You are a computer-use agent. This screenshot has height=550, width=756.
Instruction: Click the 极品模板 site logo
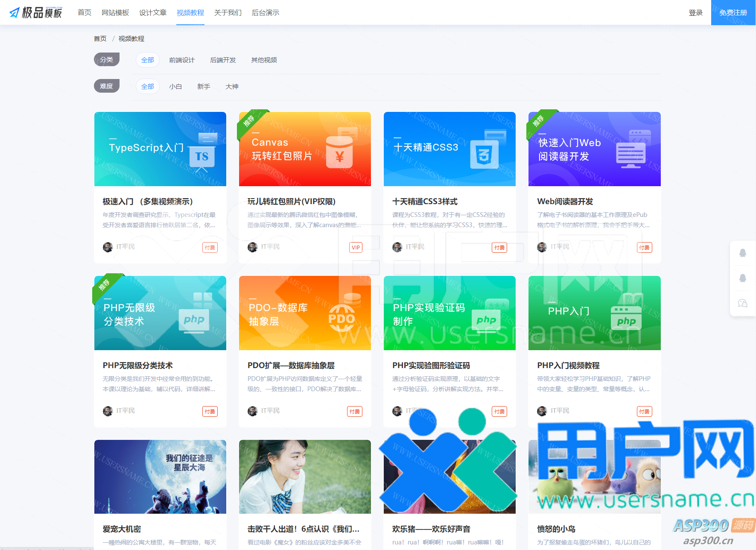pos(36,12)
